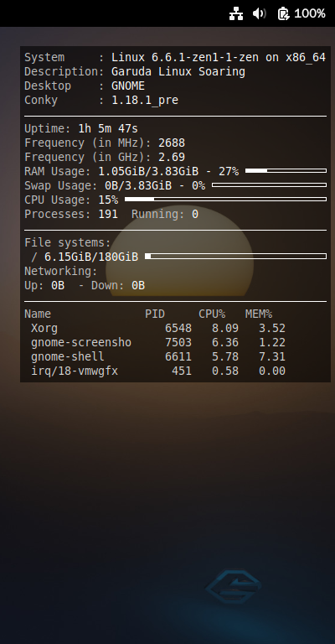Click the Swap usage progress bar
The height and width of the screenshot is (644, 335).
pos(269,184)
